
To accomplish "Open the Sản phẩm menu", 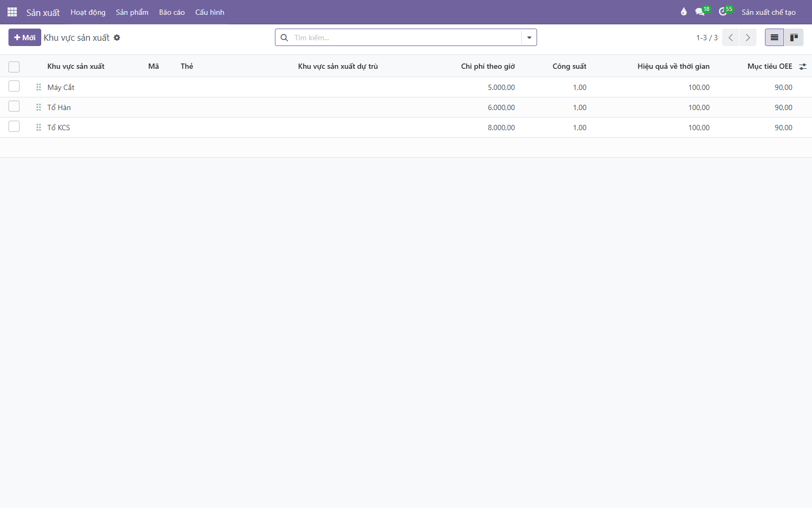I will pyautogui.click(x=132, y=12).
